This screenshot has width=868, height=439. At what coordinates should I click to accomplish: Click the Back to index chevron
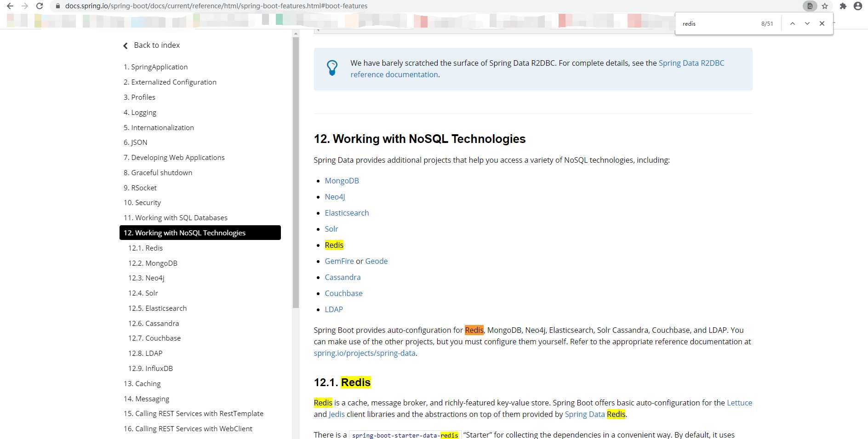[126, 46]
